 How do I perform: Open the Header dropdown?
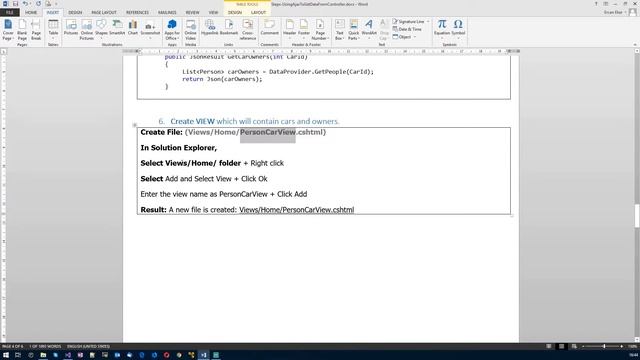tap(289, 29)
